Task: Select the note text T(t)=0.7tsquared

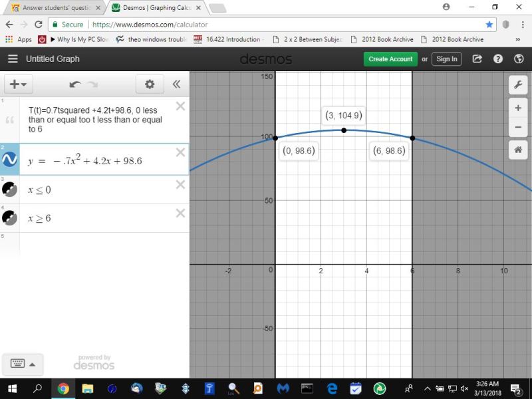Action: point(95,120)
